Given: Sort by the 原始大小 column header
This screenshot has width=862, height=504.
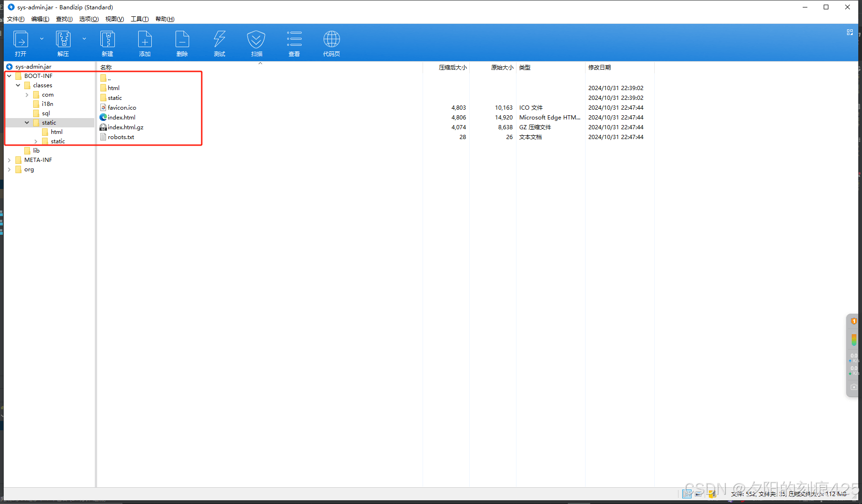Looking at the screenshot, I should pyautogui.click(x=502, y=68).
